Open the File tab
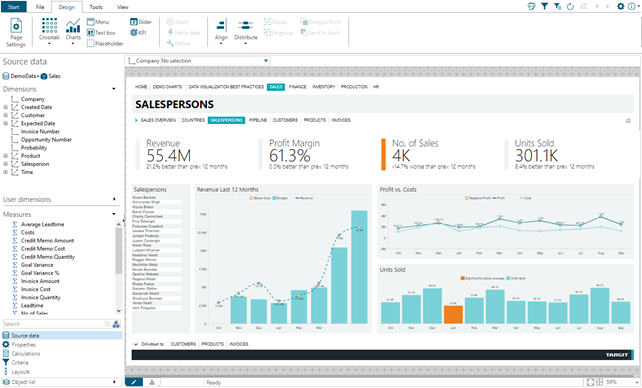Viewport: 642px width, 388px height. pos(40,7)
